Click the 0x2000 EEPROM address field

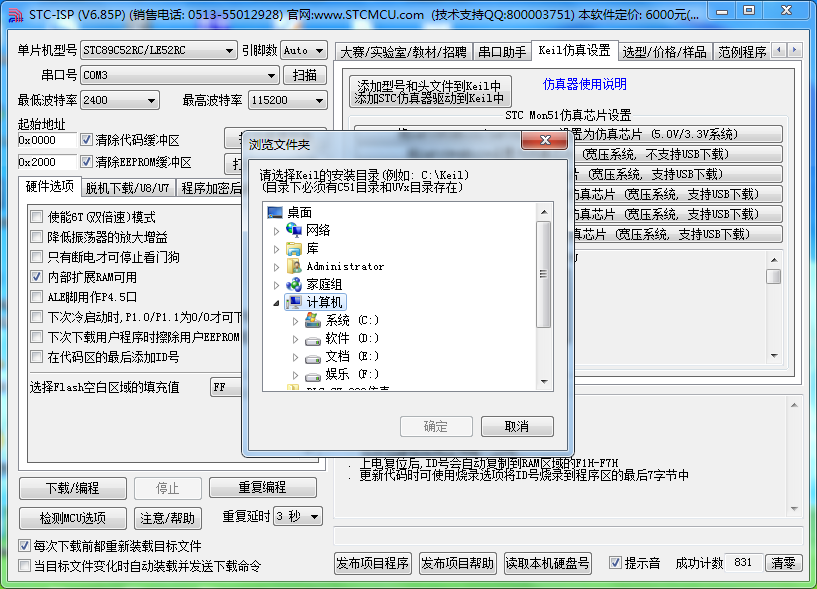[46, 162]
